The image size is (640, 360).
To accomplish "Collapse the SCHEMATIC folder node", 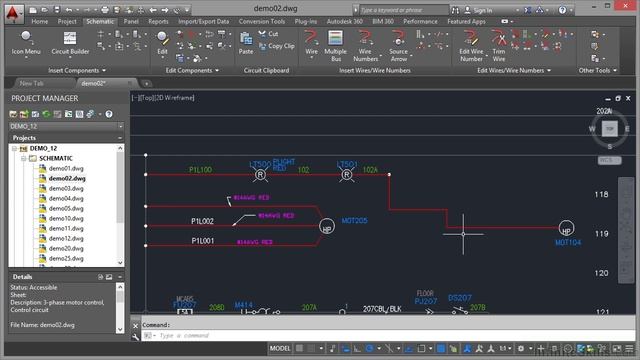I will point(24,158).
